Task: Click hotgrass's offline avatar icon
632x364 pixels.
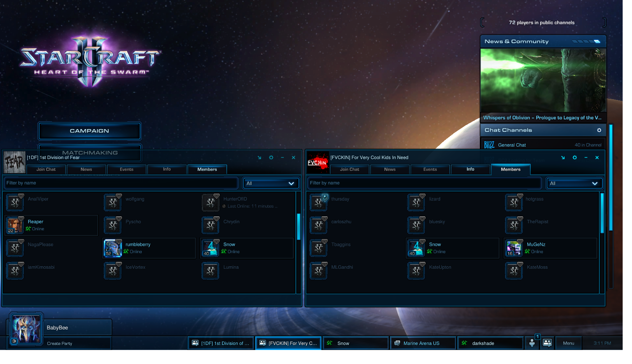Action: point(514,203)
